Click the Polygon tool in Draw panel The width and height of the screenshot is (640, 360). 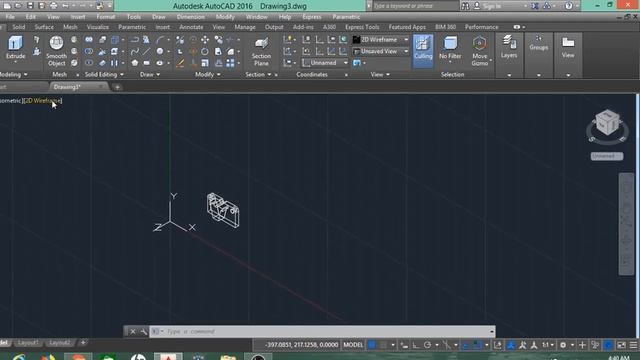[135, 63]
